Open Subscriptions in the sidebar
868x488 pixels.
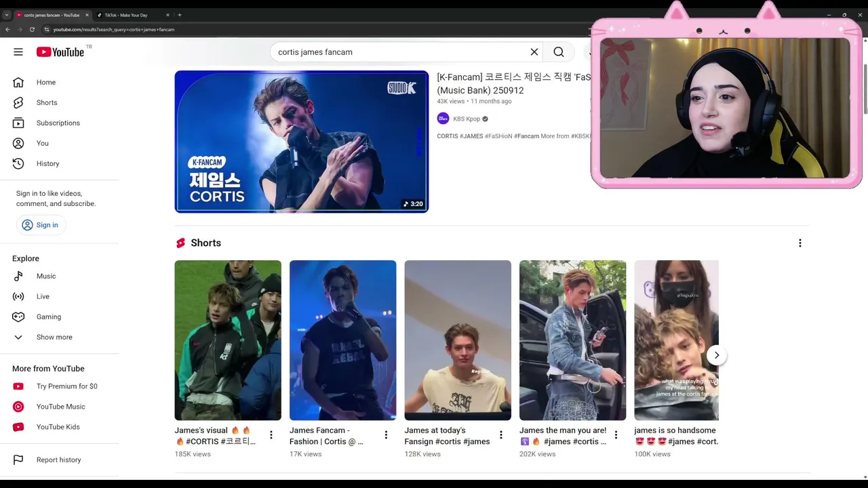click(x=60, y=123)
